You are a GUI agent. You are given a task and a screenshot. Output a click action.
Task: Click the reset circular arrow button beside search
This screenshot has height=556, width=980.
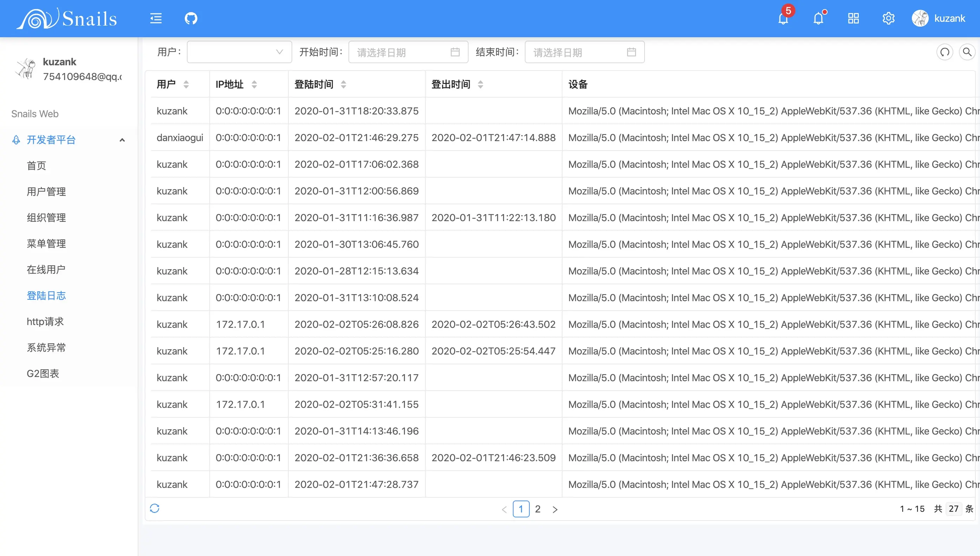[945, 52]
